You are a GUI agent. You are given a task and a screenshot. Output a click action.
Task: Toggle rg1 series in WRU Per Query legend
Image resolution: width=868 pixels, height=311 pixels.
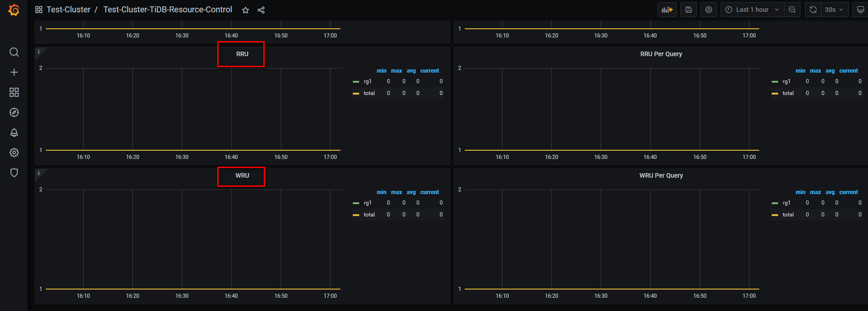786,203
